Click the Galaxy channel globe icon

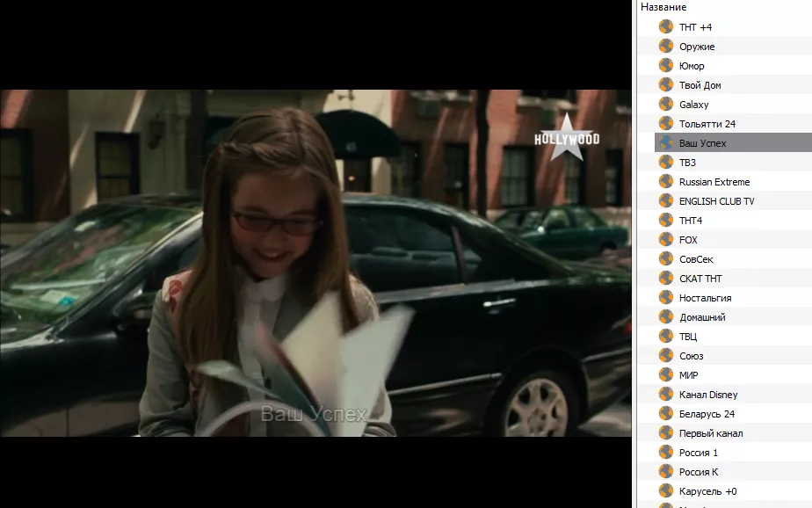coord(666,104)
